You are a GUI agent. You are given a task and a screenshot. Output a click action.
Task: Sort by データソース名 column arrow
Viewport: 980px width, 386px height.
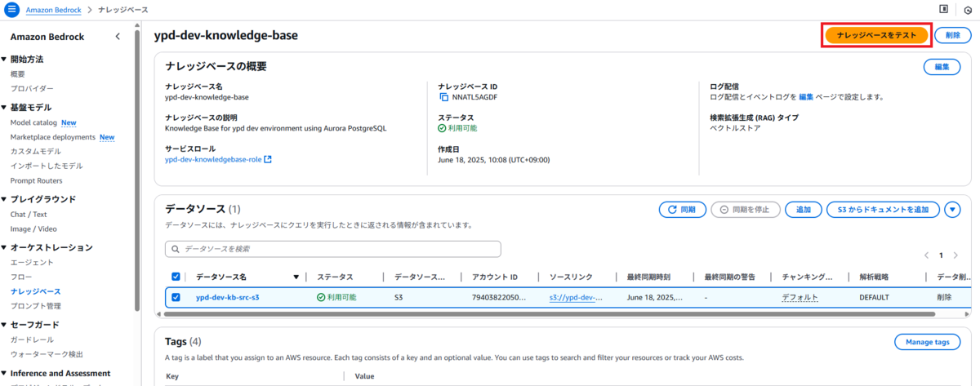[296, 277]
